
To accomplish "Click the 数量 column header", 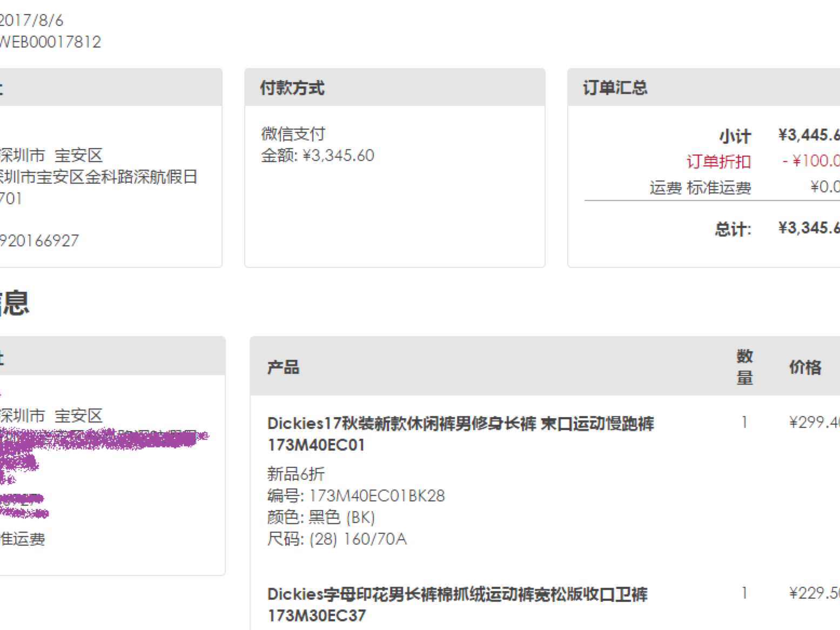I will (x=745, y=367).
